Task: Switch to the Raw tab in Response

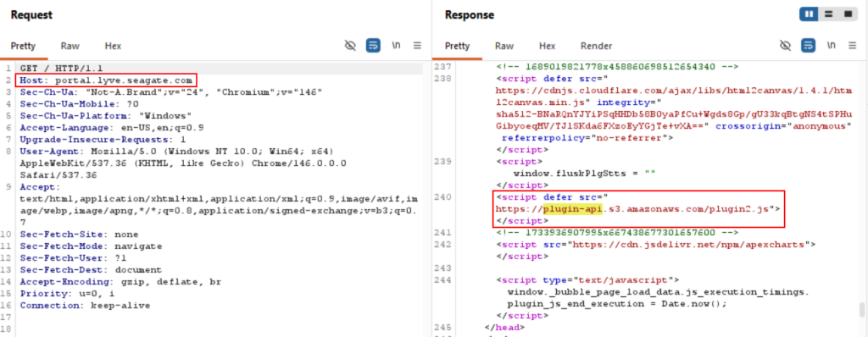Action: (504, 46)
